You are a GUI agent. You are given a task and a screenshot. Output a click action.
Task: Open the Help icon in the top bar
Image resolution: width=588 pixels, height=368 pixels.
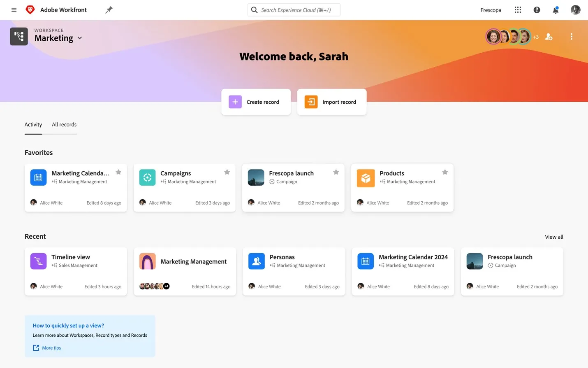click(x=537, y=10)
